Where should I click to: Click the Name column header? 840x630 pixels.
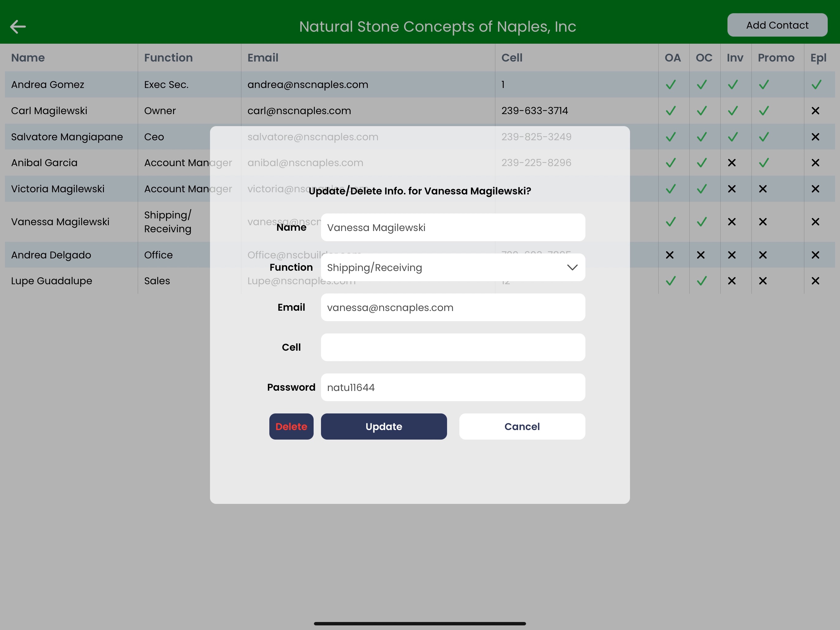click(28, 58)
